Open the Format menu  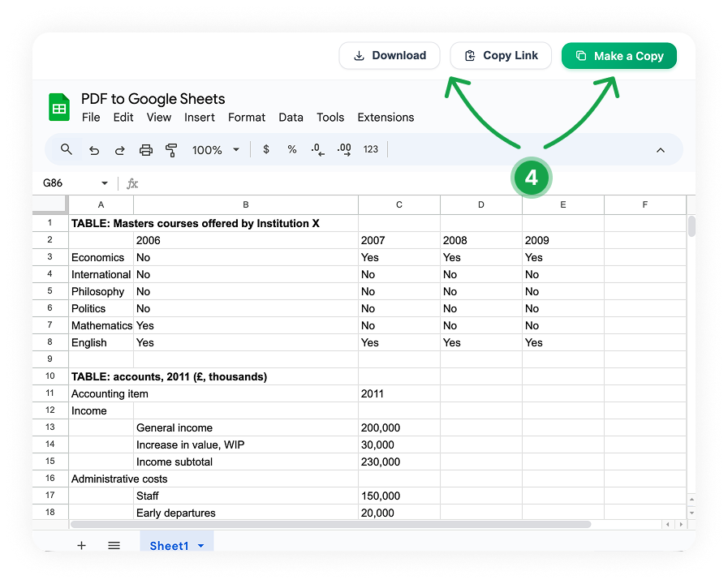[246, 117]
